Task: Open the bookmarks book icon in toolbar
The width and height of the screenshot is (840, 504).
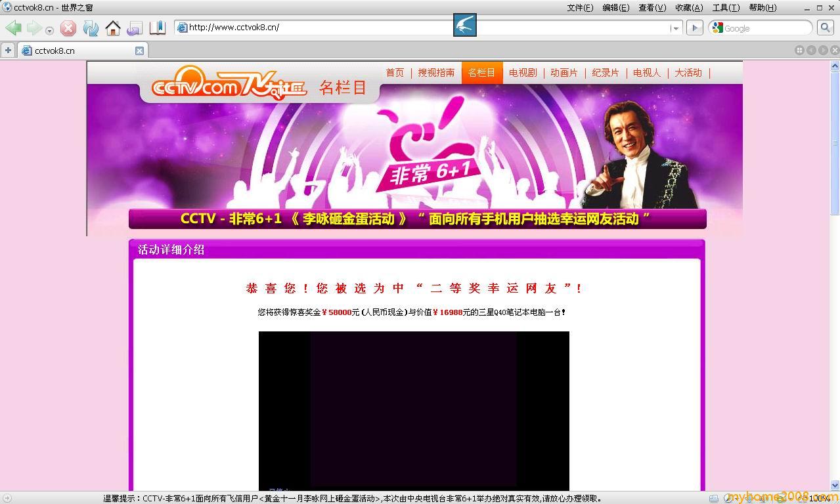Action: coord(158,28)
